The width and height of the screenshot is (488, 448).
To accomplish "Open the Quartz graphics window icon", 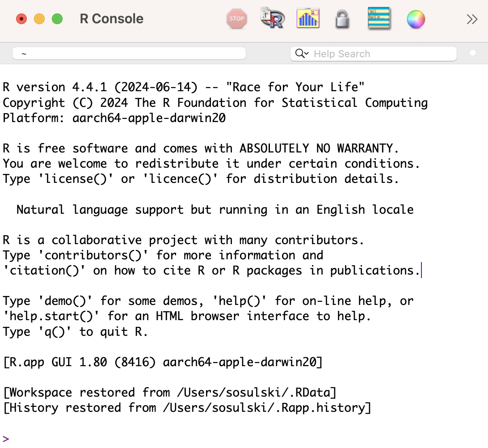I will [x=308, y=18].
